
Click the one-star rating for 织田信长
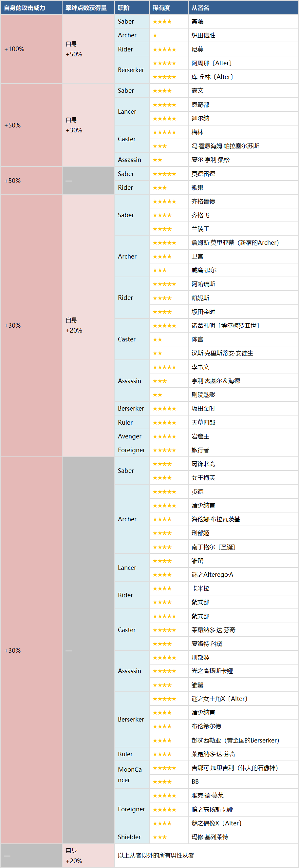[x=155, y=35]
